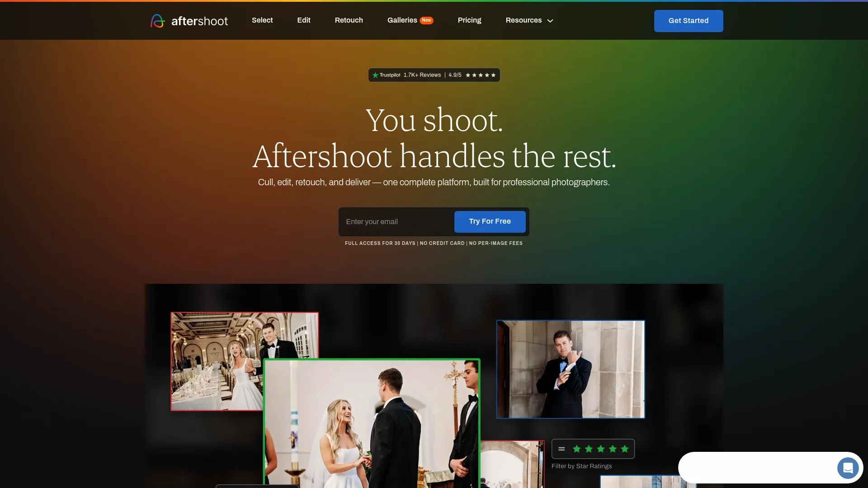Click the groom adjusting cuff photo
This screenshot has width=868, height=488.
tap(571, 369)
